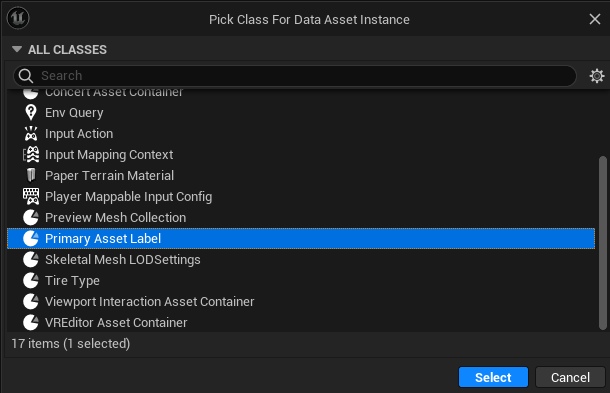Select Input Action class

pyautogui.click(x=301, y=133)
